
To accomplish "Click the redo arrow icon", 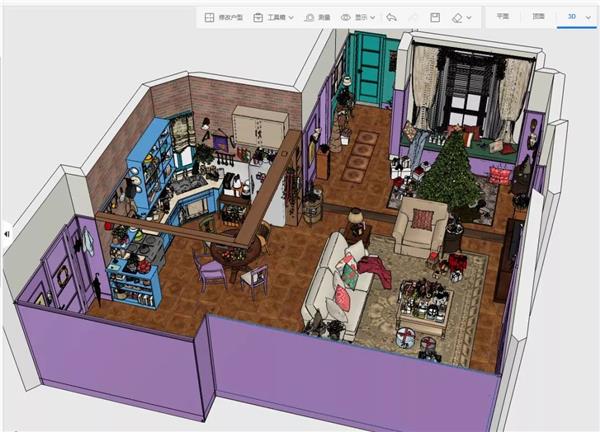I will click(411, 17).
